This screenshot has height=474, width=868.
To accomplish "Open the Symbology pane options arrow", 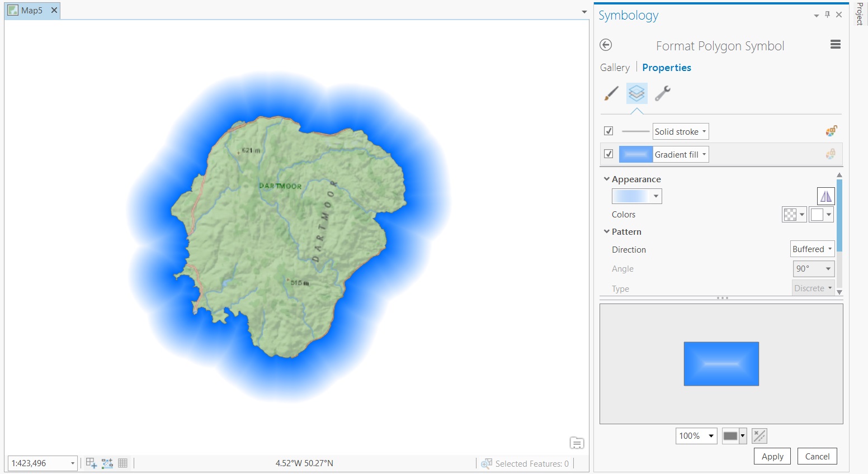I will tap(817, 16).
